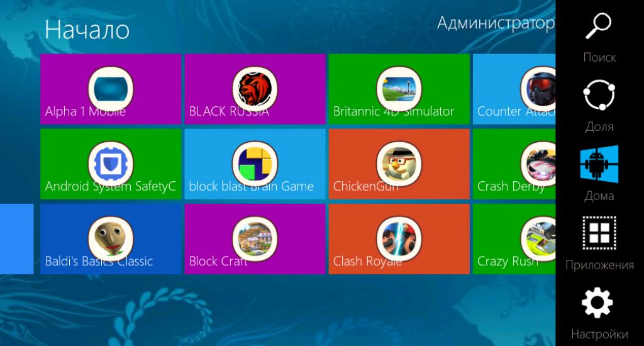Click the 'Alpha 1 Mobile' tile caption
This screenshot has width=644, height=346.
click(x=86, y=111)
